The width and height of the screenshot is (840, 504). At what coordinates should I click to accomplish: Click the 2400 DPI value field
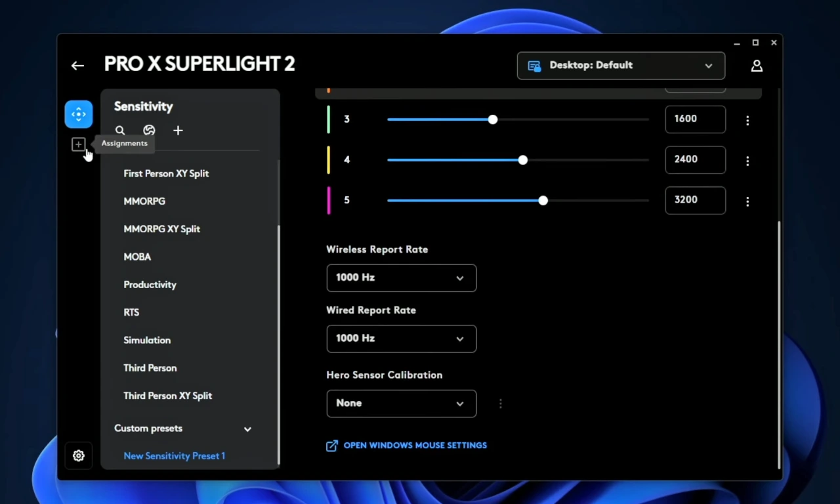(x=696, y=160)
